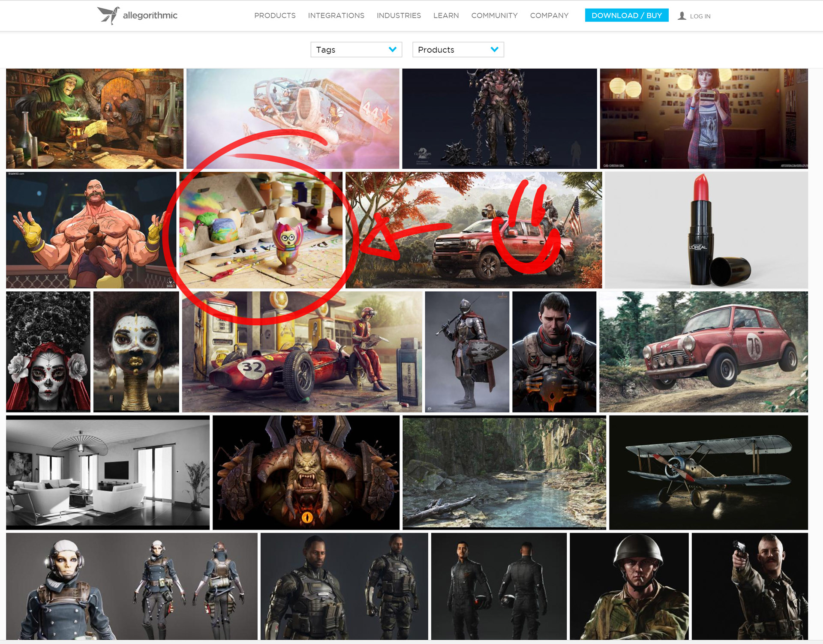Click the Allegorithmic bird logo
823x644 pixels.
pyautogui.click(x=108, y=15)
